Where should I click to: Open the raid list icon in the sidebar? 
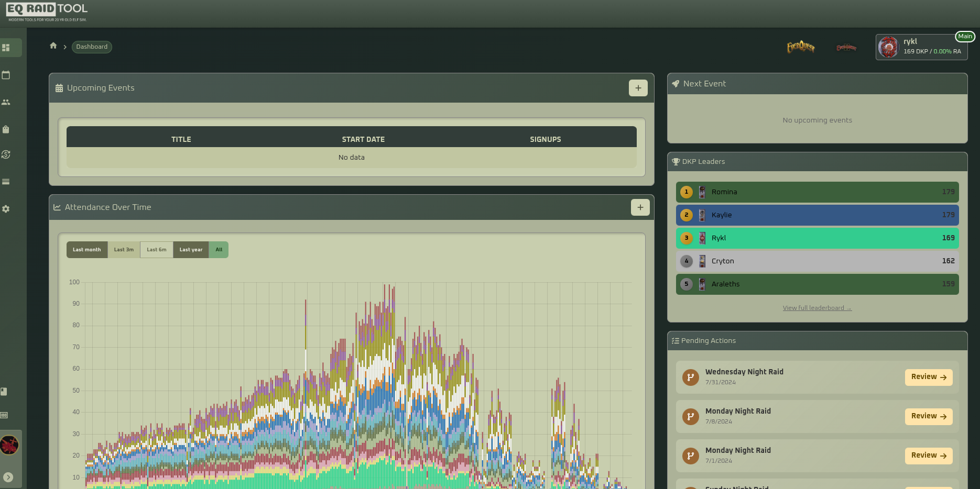click(x=7, y=182)
